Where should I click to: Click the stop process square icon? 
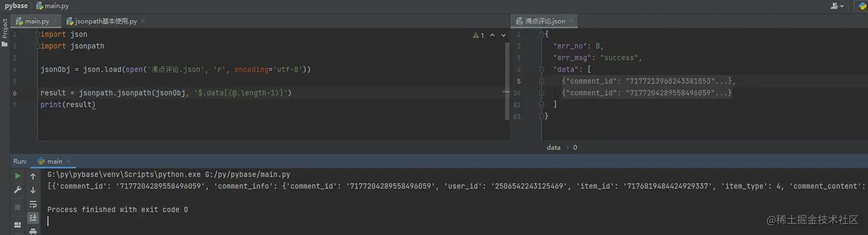point(18,207)
